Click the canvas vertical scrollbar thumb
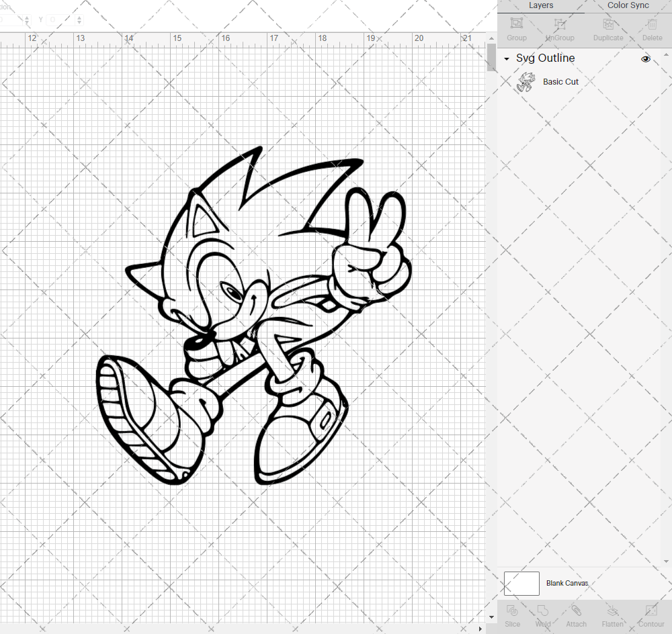 491,57
